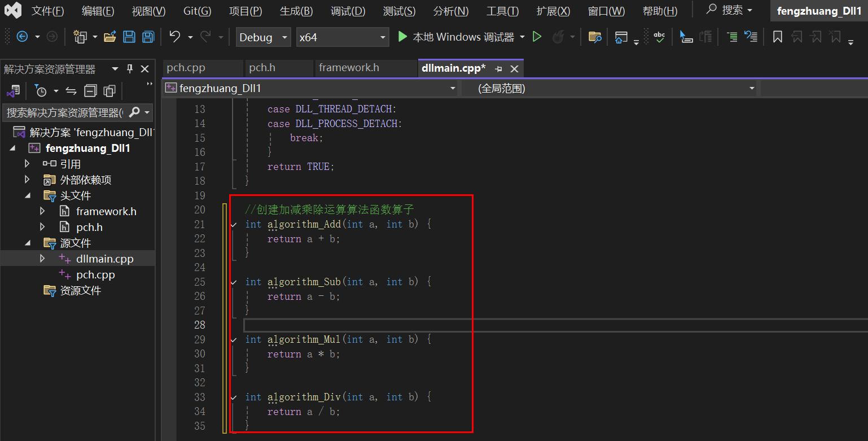Close the Solution Explorer panel
Screen dimensions: 868x441
(144, 69)
